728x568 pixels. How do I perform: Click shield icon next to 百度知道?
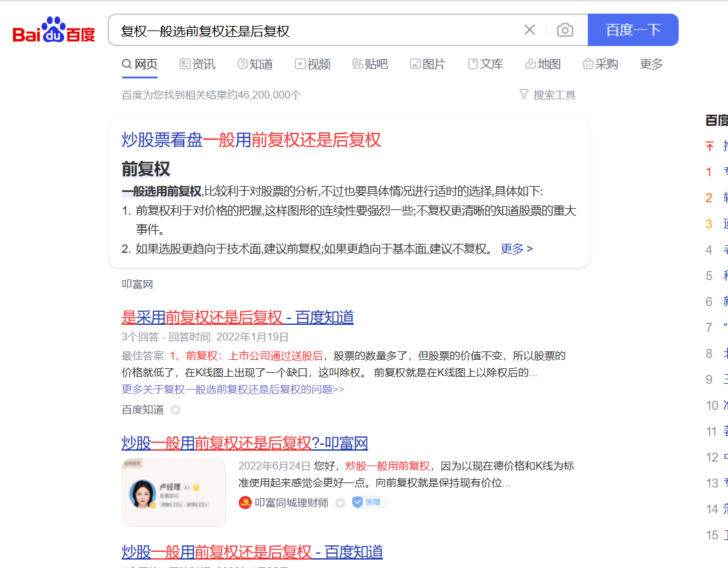(x=175, y=410)
